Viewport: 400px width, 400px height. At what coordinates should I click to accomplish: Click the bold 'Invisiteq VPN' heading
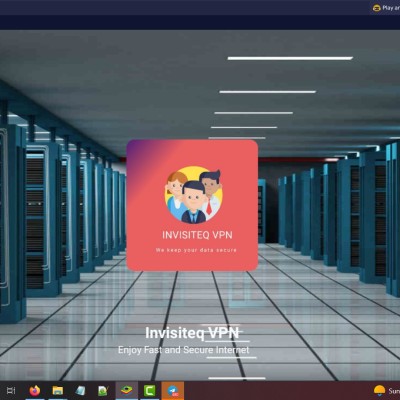(x=192, y=333)
